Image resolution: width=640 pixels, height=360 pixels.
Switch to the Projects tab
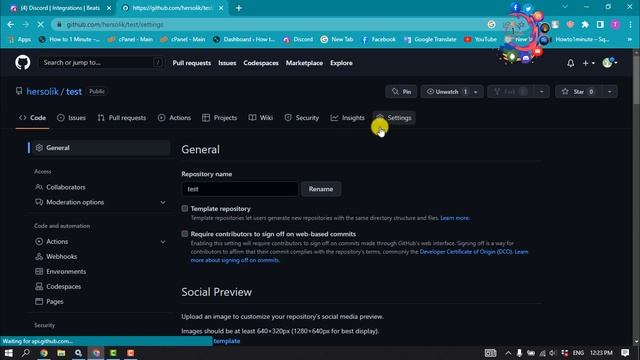[220, 118]
